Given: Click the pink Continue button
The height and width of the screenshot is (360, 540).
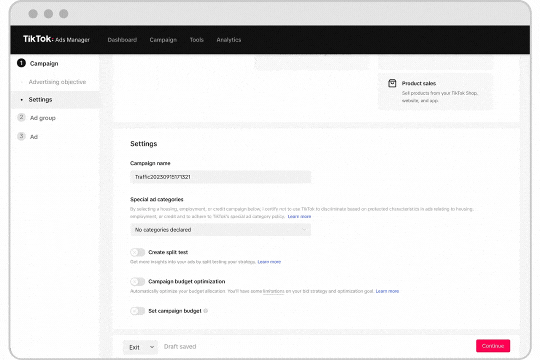Looking at the screenshot, I should pos(493,346).
